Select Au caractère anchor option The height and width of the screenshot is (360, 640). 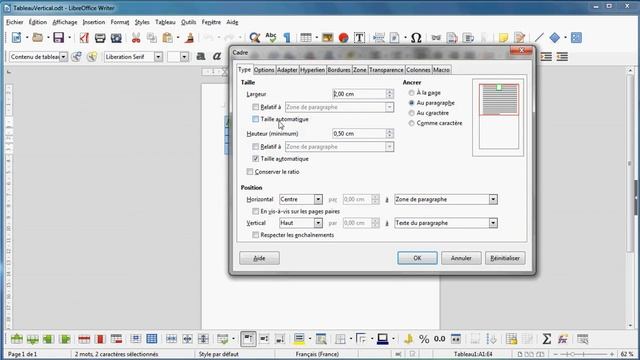point(411,113)
